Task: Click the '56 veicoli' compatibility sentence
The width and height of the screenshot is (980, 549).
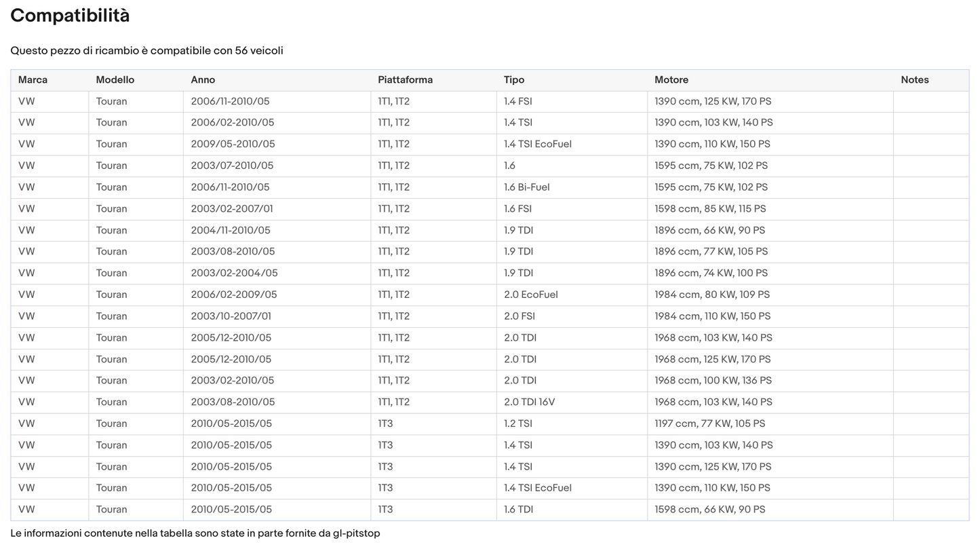Action: pos(146,51)
